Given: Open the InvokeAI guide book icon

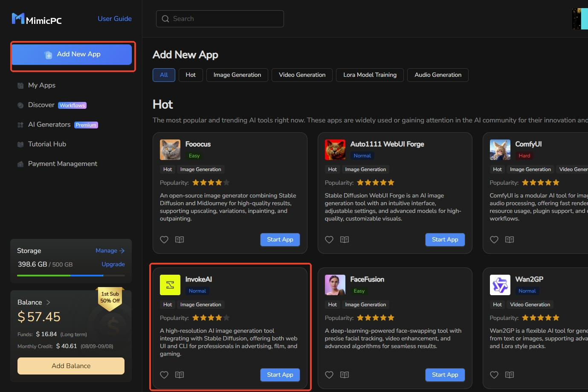Looking at the screenshot, I should pyautogui.click(x=180, y=375).
